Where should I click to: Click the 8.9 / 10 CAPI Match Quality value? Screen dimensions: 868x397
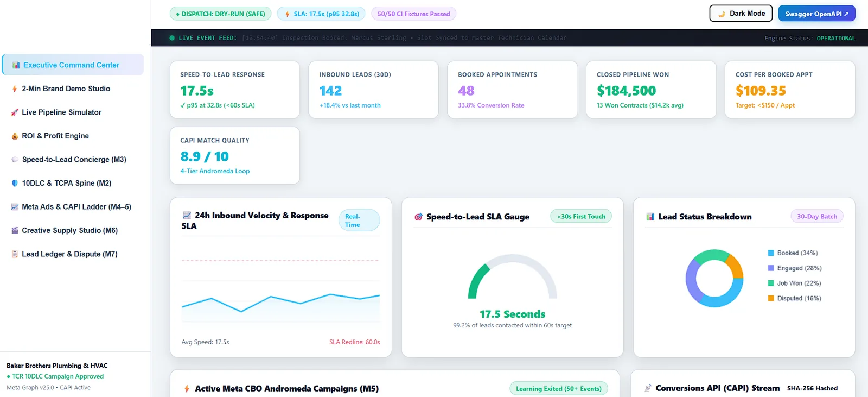tap(205, 156)
